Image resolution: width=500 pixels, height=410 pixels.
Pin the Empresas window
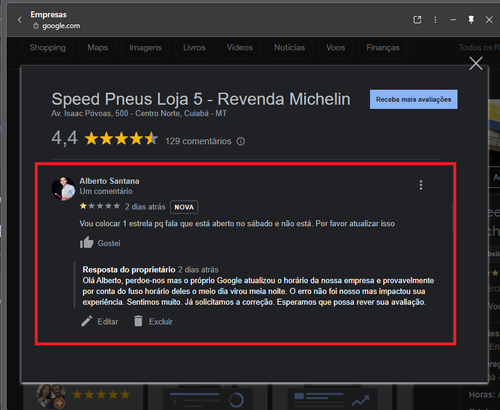[x=471, y=20]
